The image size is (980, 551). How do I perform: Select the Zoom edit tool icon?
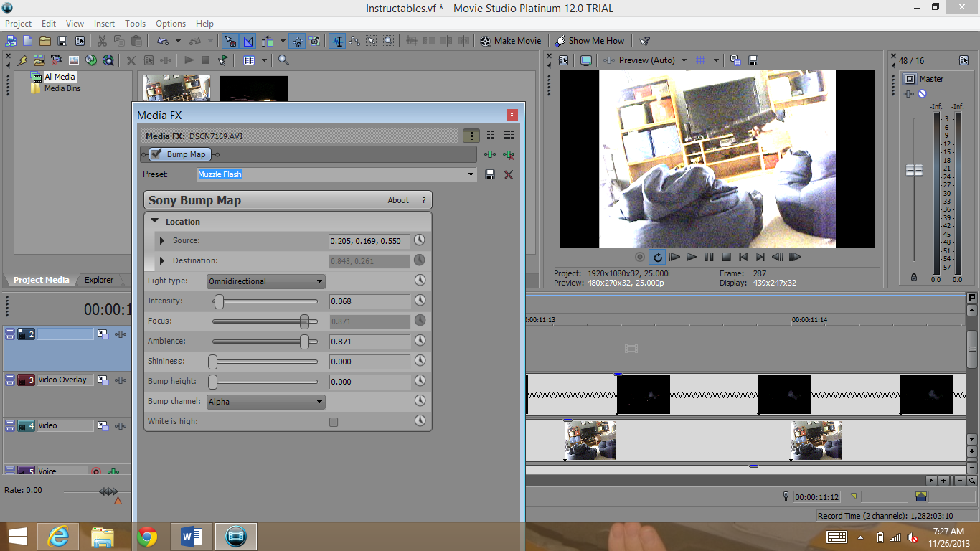point(388,41)
